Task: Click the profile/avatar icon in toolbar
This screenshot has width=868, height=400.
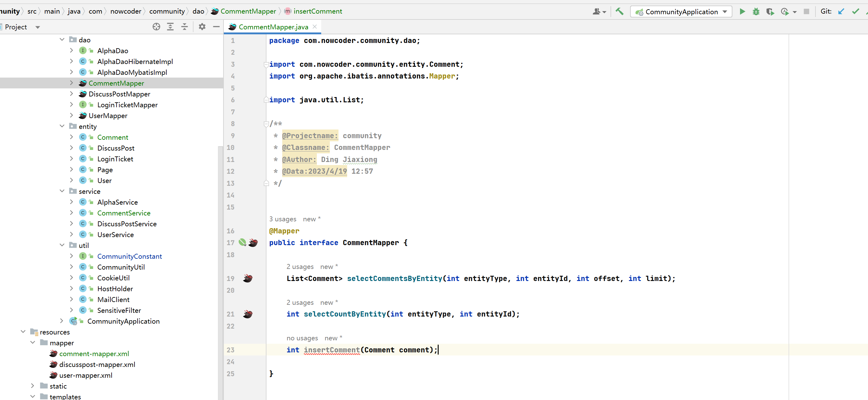Action: click(x=598, y=11)
